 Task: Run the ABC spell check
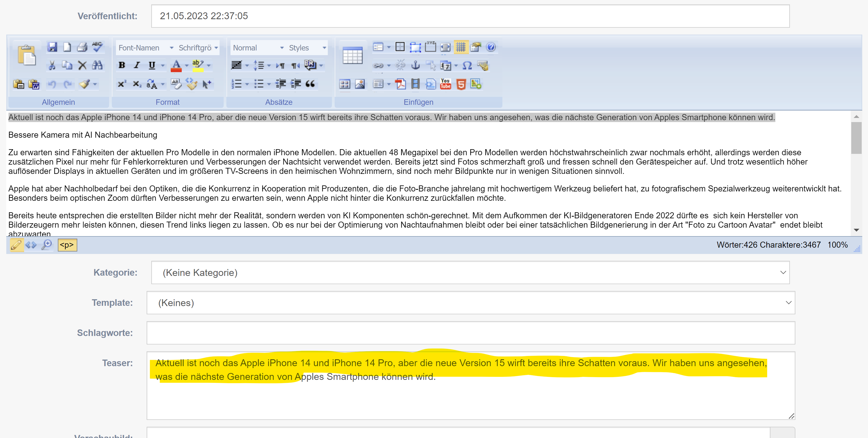pyautogui.click(x=97, y=47)
